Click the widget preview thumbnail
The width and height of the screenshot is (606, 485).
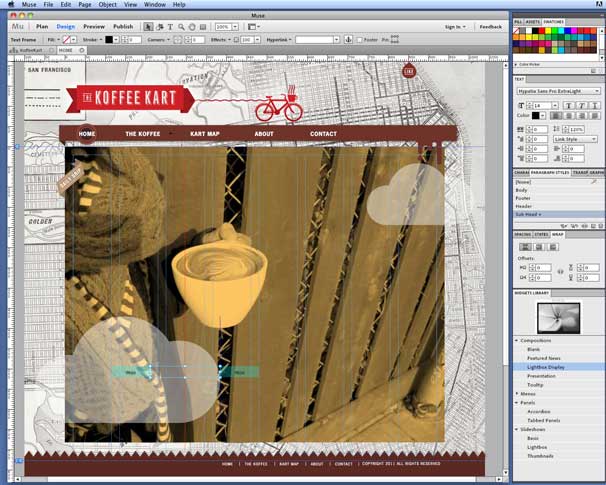[x=558, y=318]
